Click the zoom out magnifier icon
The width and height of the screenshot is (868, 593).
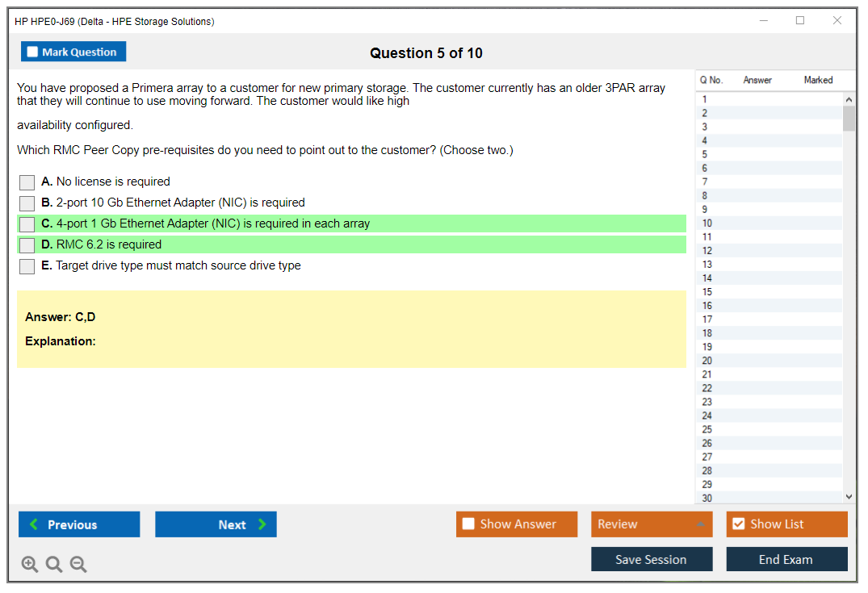tap(78, 565)
